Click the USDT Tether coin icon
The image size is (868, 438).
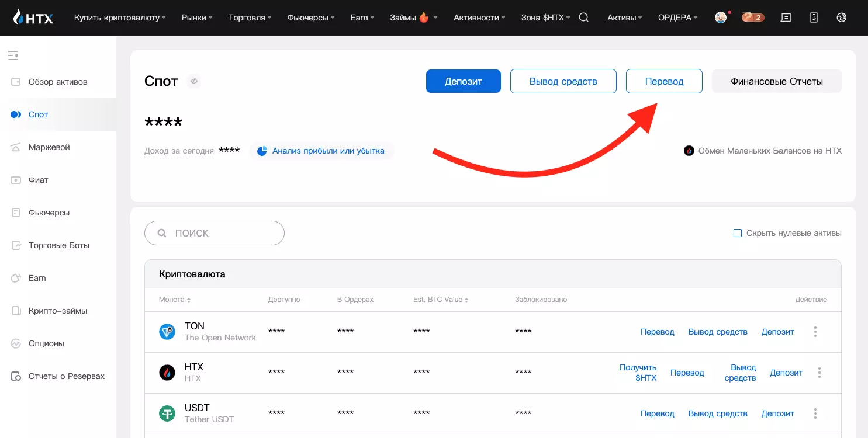coord(167,413)
